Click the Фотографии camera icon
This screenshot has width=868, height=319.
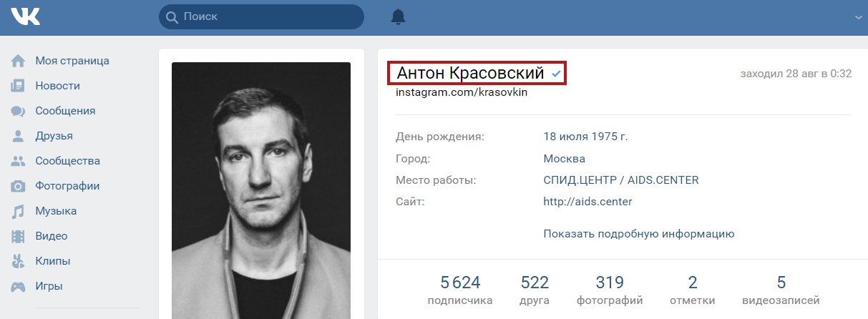[18, 186]
